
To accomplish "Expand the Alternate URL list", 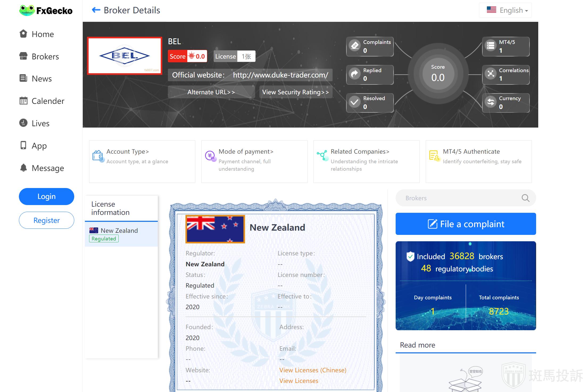I will pos(211,92).
